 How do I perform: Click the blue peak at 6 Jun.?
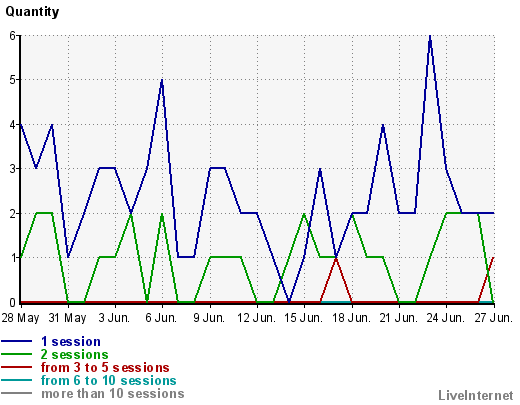(162, 80)
